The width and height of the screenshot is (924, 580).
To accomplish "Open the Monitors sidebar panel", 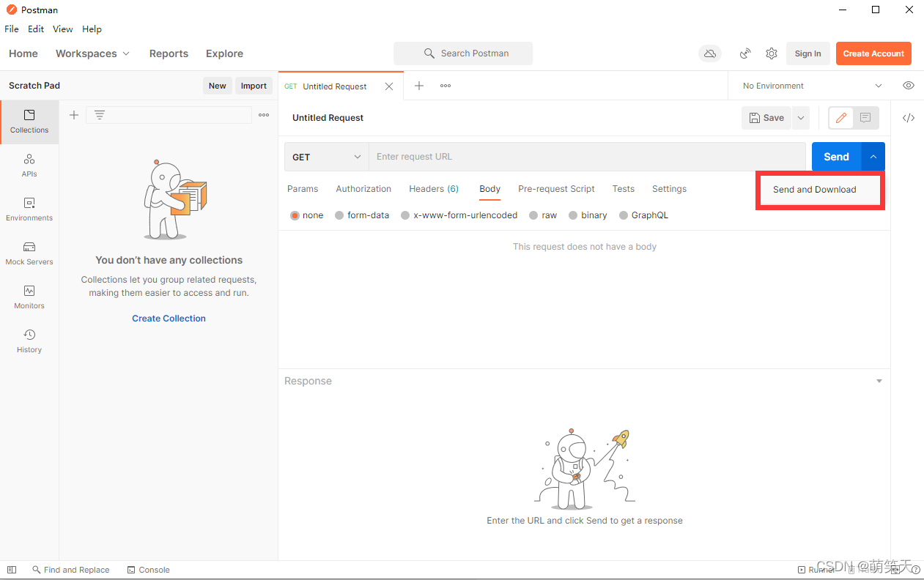I will pyautogui.click(x=29, y=297).
